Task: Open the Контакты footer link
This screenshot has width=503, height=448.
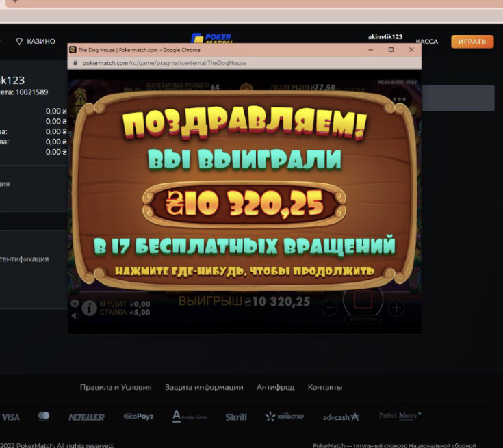Action: coord(325,387)
